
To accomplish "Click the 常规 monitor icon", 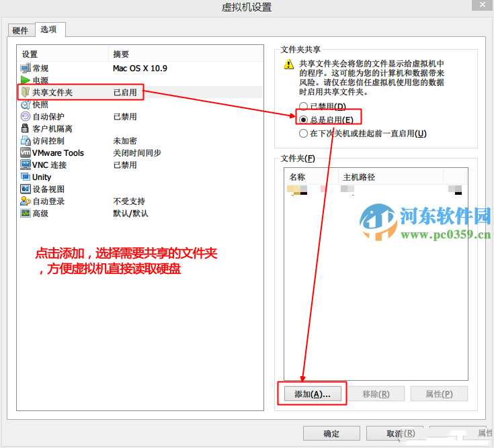I will pyautogui.click(x=26, y=68).
